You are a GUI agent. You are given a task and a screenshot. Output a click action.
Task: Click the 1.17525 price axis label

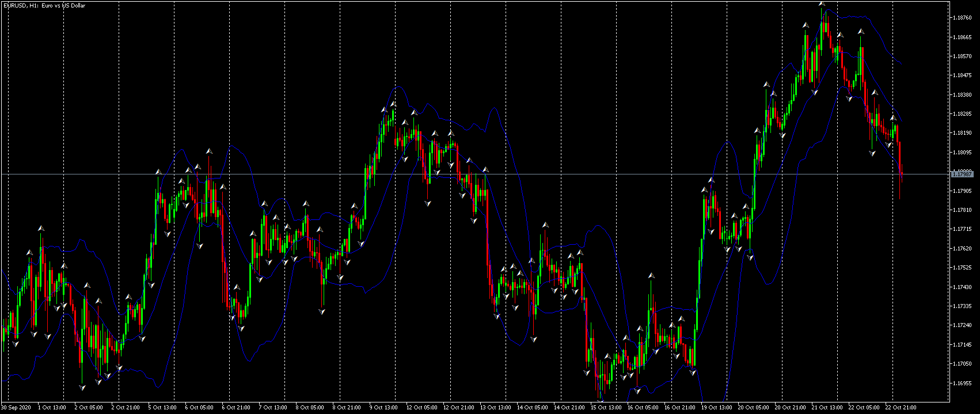pyautogui.click(x=963, y=268)
